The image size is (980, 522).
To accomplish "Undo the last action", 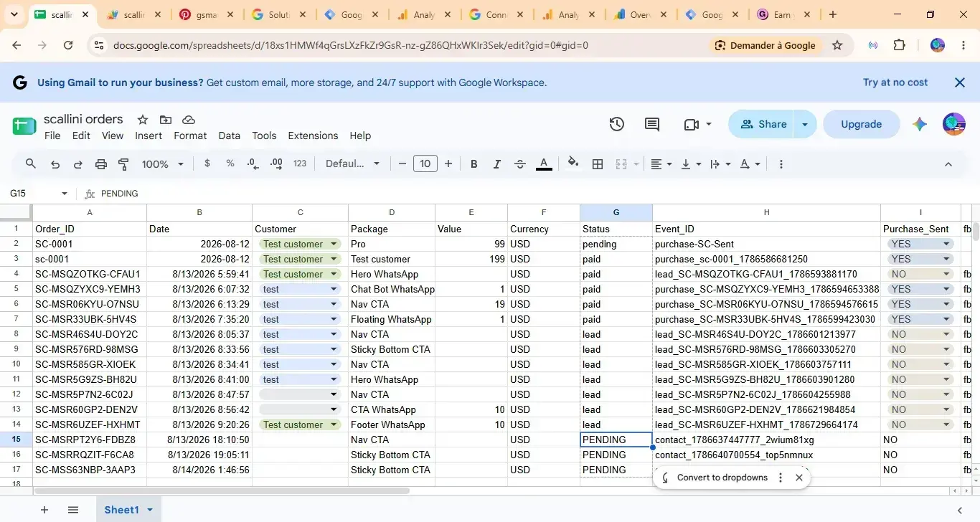I will 55,164.
